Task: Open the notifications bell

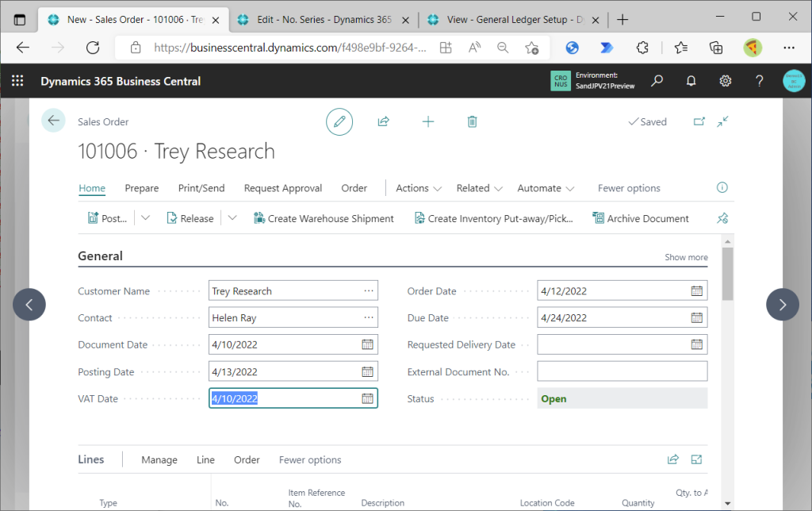Action: click(691, 81)
